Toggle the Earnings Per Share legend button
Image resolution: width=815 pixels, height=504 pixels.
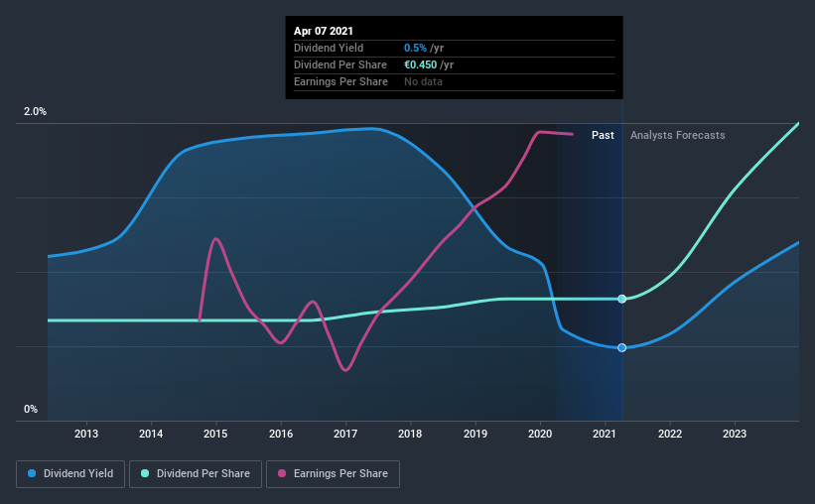[333, 474]
